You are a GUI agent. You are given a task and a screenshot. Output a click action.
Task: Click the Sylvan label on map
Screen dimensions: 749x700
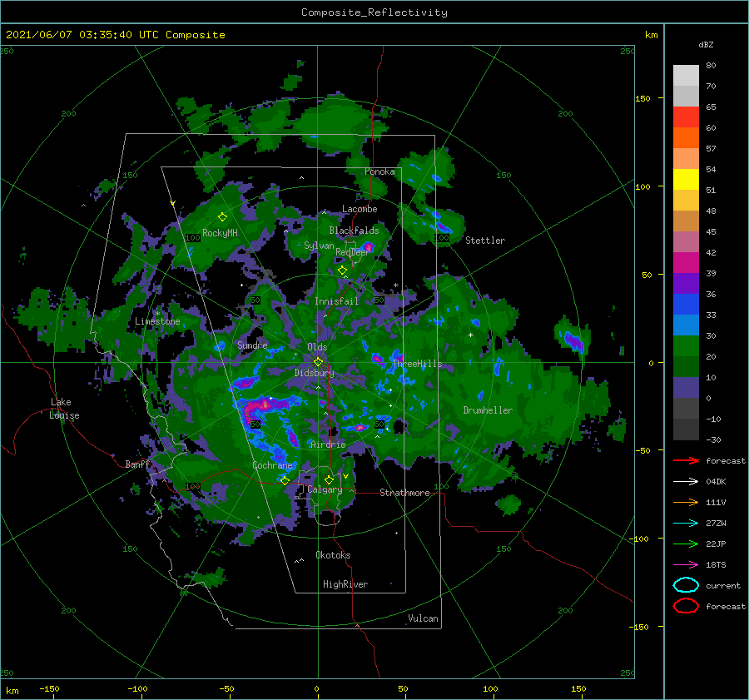[x=319, y=246]
